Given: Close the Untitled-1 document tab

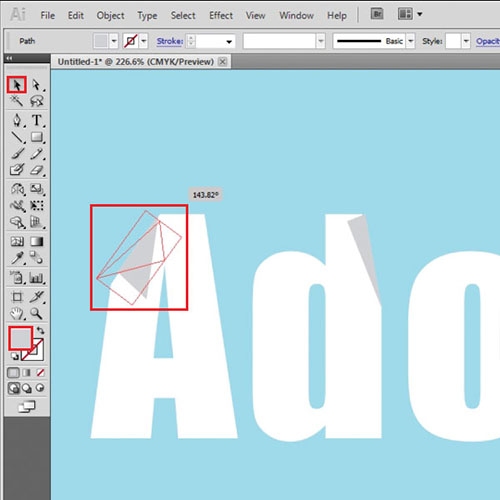Looking at the screenshot, I should (x=222, y=62).
